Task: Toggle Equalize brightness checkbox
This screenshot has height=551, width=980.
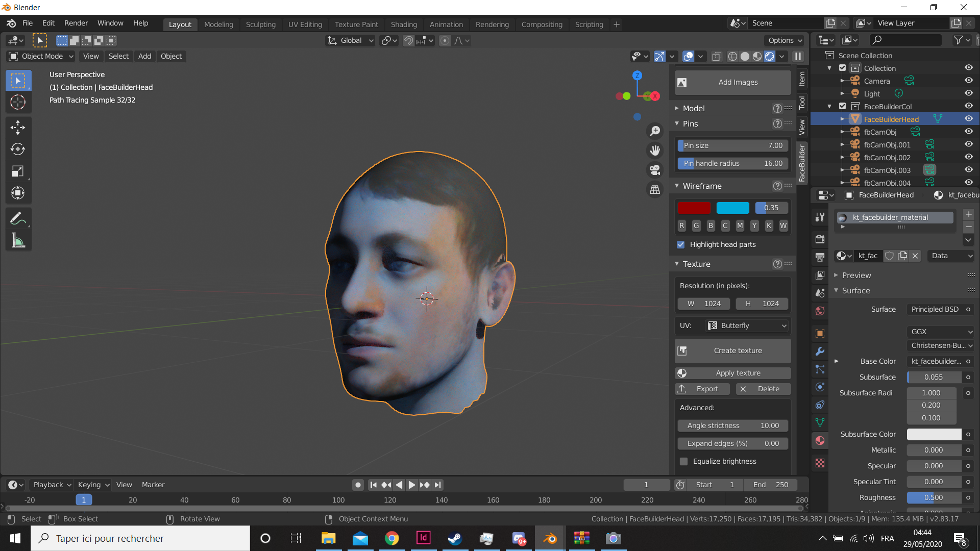Action: pyautogui.click(x=683, y=461)
